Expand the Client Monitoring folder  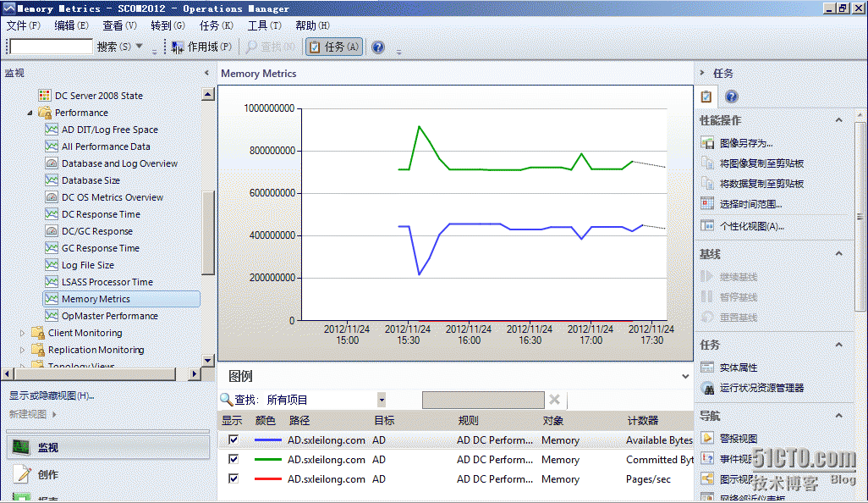[22, 333]
